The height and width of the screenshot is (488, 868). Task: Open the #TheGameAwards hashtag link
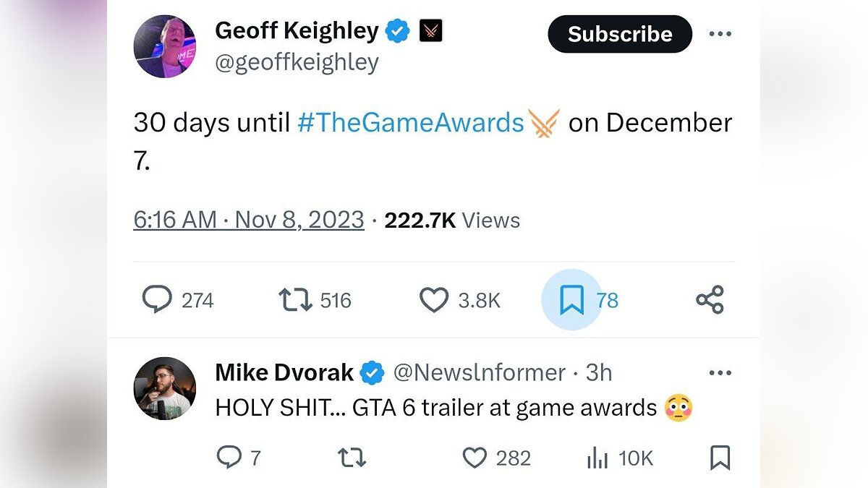point(410,123)
